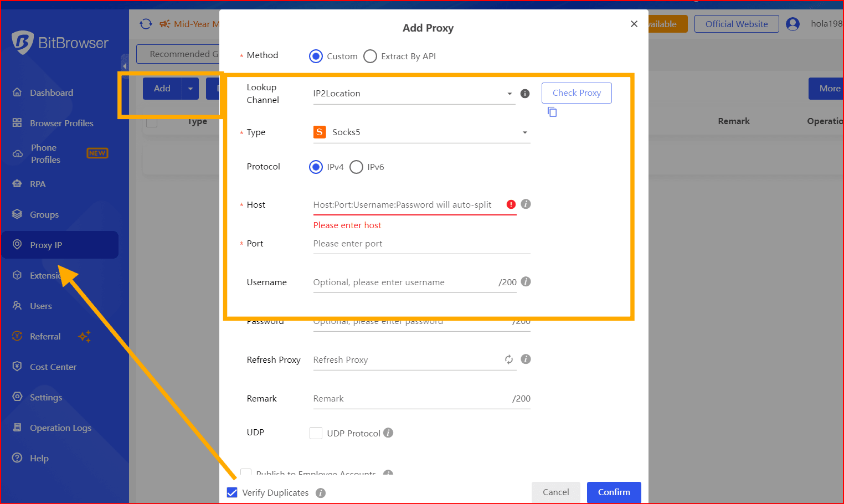Confirm the Add Proxy dialog

(x=614, y=492)
